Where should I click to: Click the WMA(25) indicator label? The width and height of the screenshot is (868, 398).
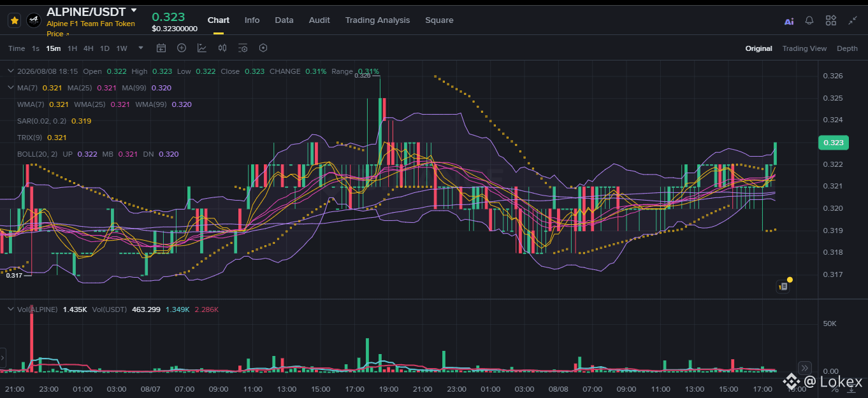pos(89,104)
